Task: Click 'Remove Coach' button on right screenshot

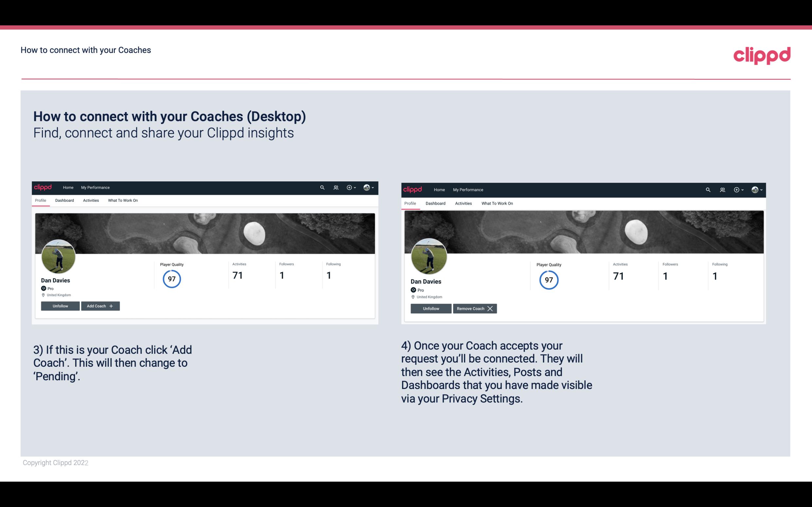Action: click(475, 308)
